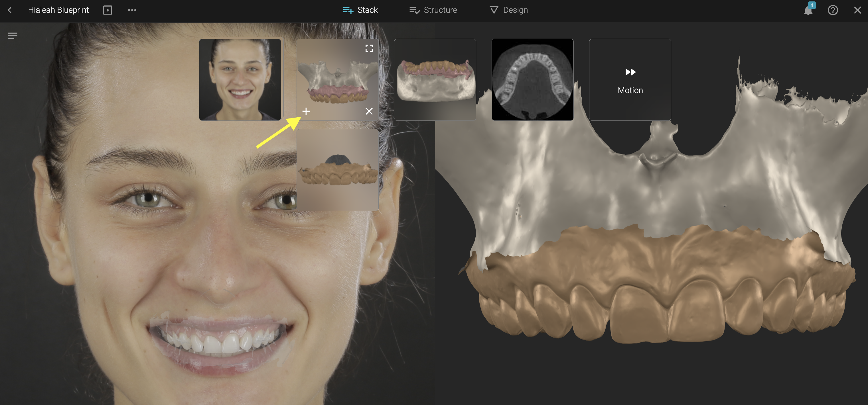The height and width of the screenshot is (405, 868).
Task: Select the lower jaw scan thumbnail
Action: [435, 79]
